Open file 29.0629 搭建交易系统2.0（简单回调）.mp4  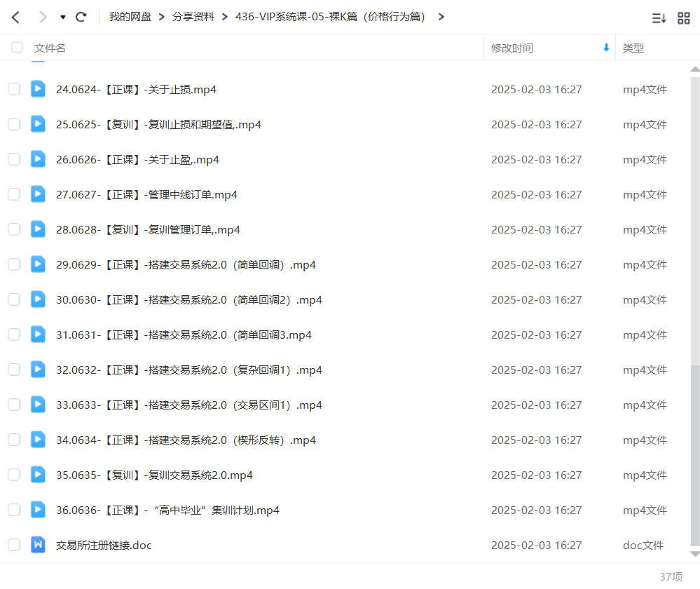point(186,264)
